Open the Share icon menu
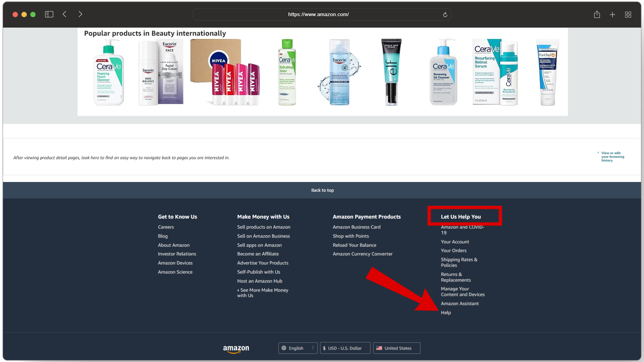Viewport: 644px width, 362px height. 597,14
